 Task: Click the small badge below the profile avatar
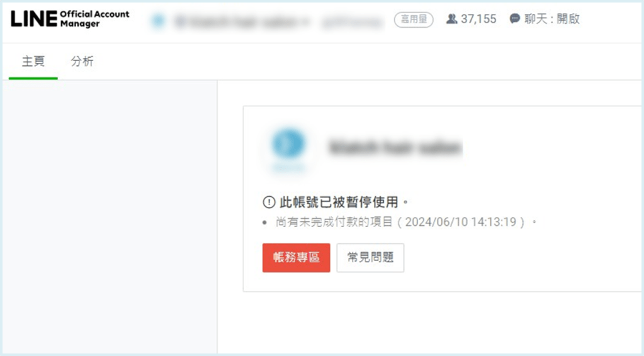(288, 167)
